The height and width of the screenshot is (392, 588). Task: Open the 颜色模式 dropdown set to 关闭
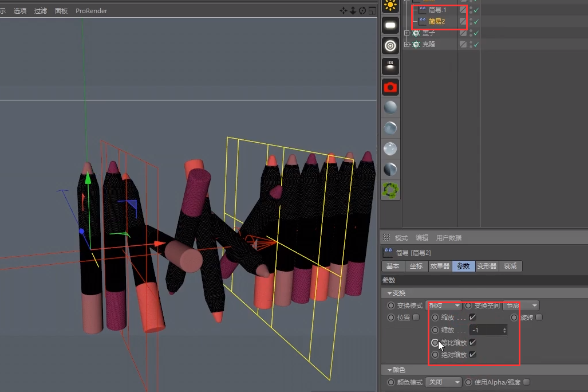(444, 382)
